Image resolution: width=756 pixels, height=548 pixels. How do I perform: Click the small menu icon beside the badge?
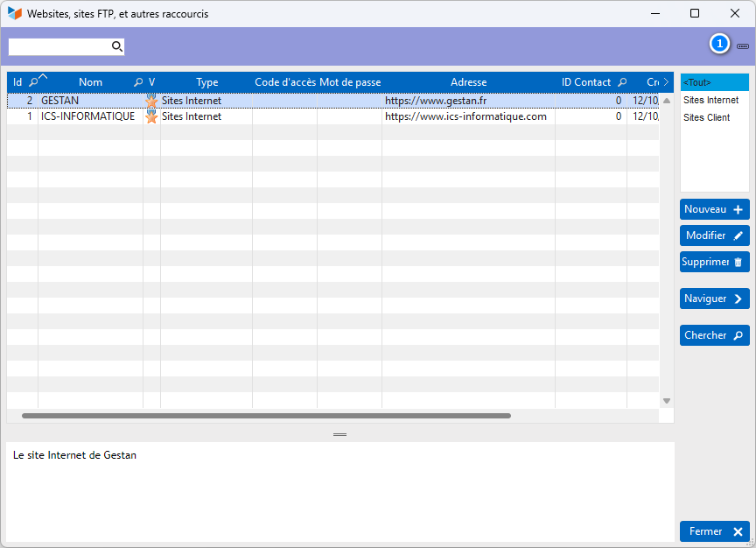pyautogui.click(x=743, y=46)
